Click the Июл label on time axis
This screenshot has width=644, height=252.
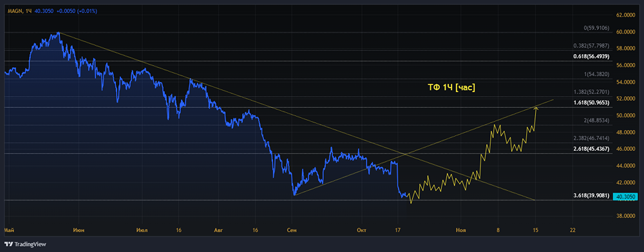click(x=142, y=230)
